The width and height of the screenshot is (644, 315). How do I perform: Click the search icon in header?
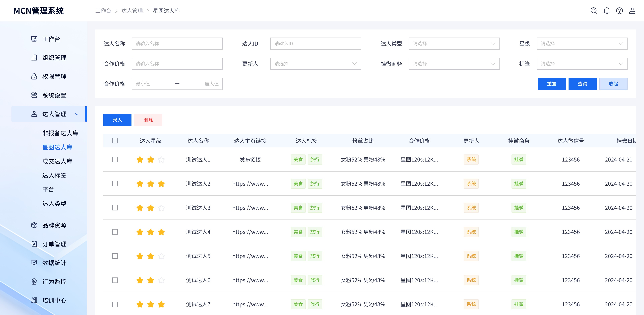(x=594, y=11)
